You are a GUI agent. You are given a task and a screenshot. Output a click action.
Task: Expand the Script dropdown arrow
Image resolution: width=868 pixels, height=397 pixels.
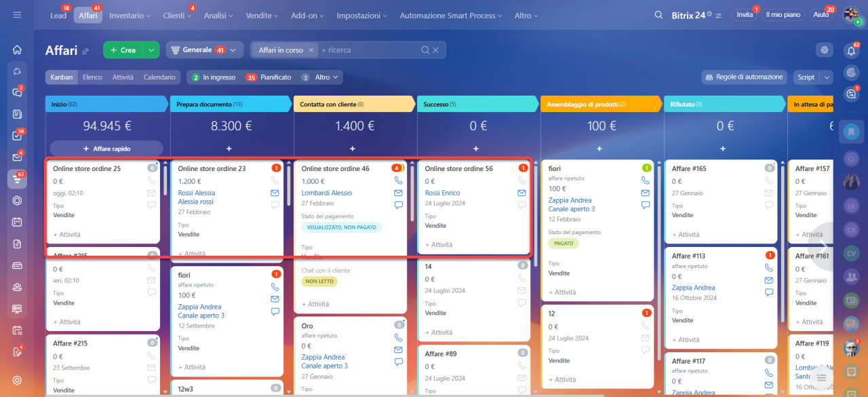827,77
